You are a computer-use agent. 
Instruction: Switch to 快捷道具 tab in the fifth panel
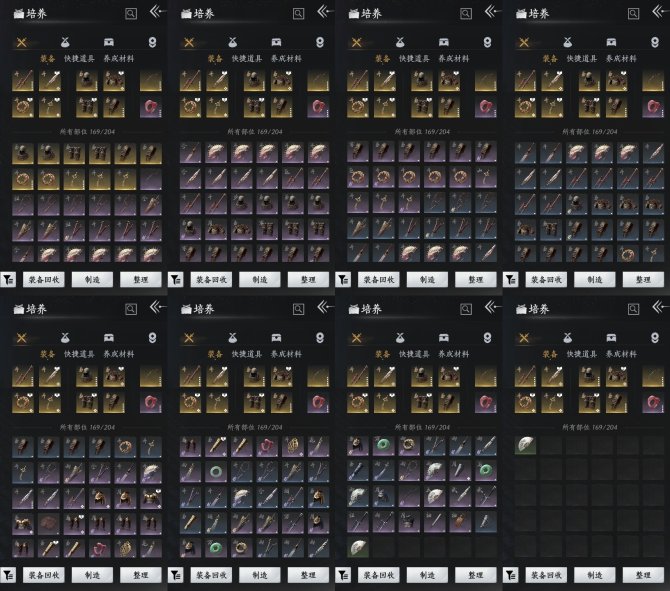click(79, 354)
